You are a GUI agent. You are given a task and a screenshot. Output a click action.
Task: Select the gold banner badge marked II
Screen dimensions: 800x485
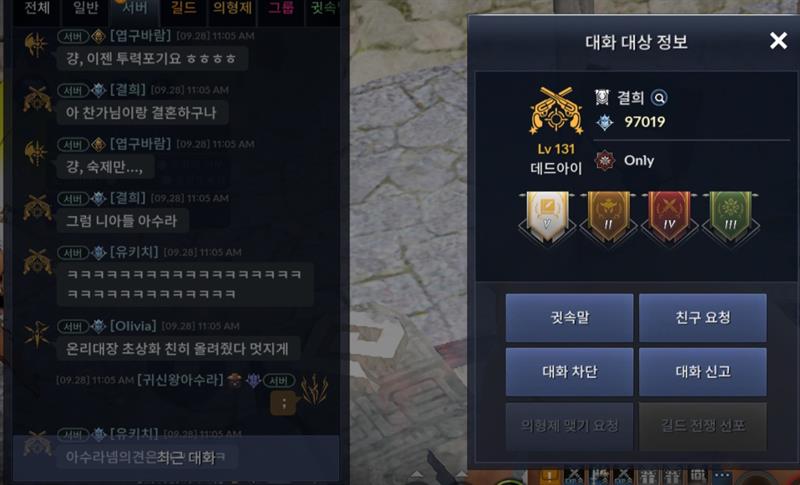click(608, 217)
